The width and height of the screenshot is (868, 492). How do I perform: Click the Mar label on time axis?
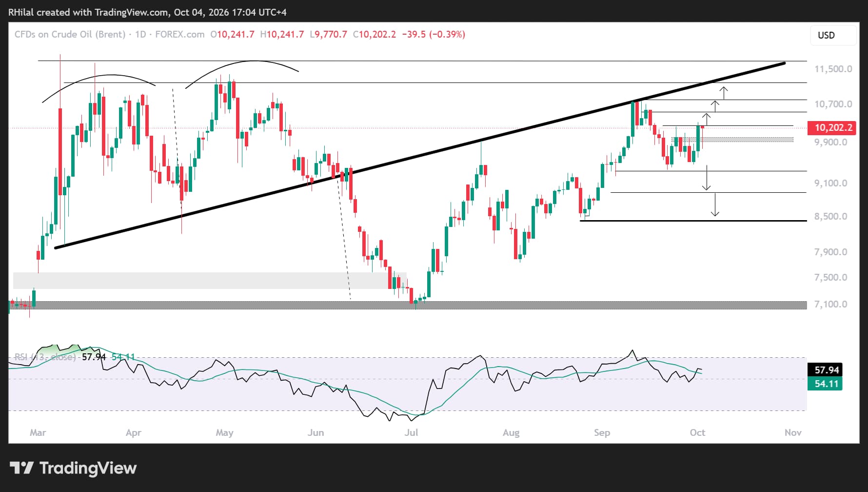(x=38, y=432)
